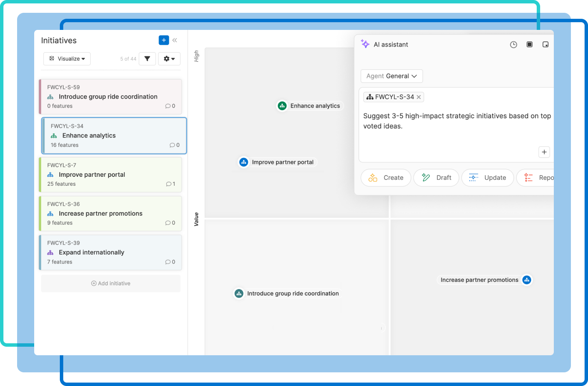Click the Create action button

(386, 178)
